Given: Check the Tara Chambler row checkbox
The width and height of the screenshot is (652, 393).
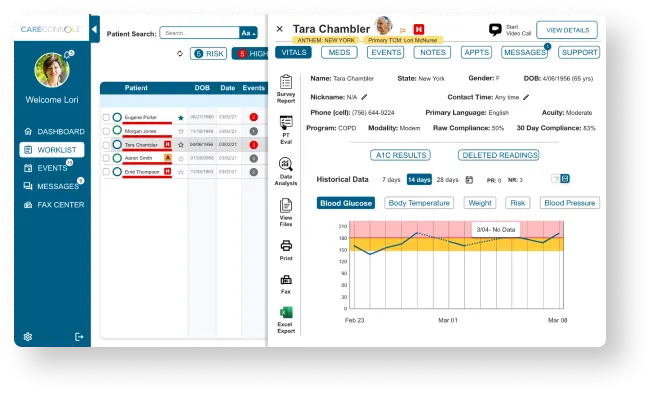Looking at the screenshot, I should (106, 145).
